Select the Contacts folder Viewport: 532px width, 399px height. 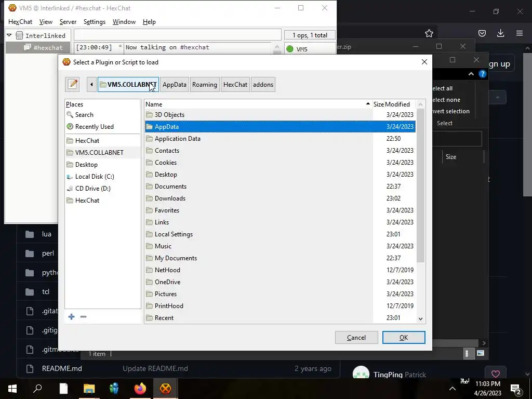280,150
